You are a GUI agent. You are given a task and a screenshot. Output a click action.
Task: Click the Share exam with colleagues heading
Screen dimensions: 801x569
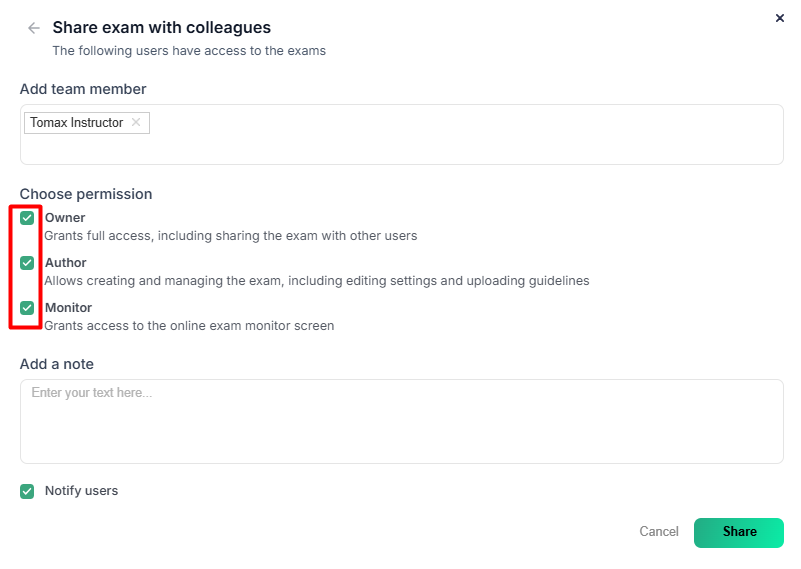pyautogui.click(x=161, y=28)
